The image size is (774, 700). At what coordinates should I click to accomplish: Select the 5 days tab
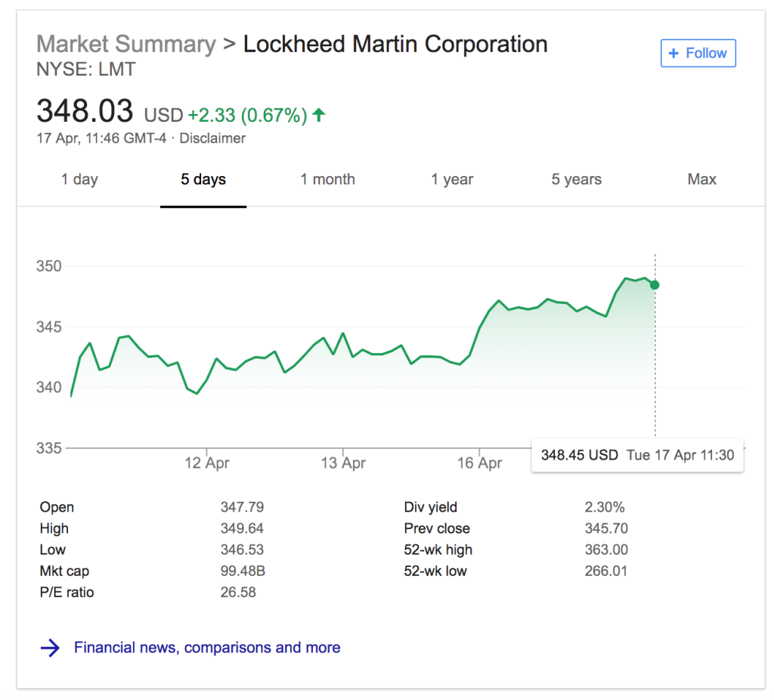point(203,180)
